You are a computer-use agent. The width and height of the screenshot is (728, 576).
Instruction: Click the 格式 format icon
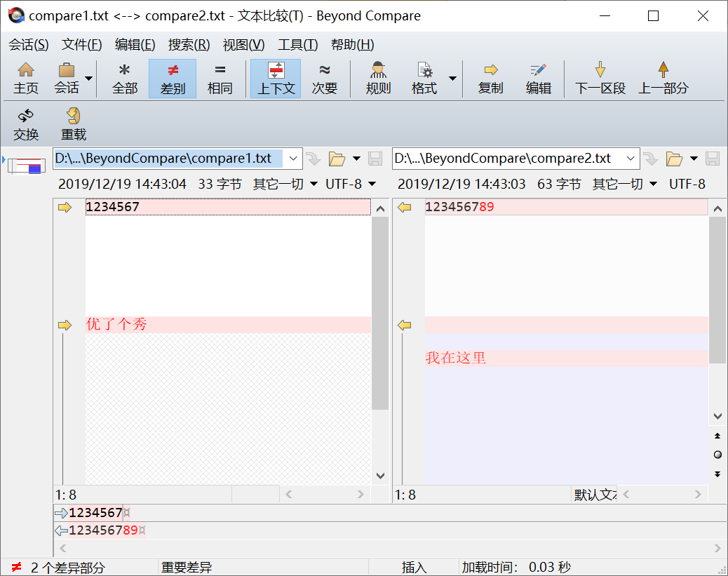tap(424, 77)
